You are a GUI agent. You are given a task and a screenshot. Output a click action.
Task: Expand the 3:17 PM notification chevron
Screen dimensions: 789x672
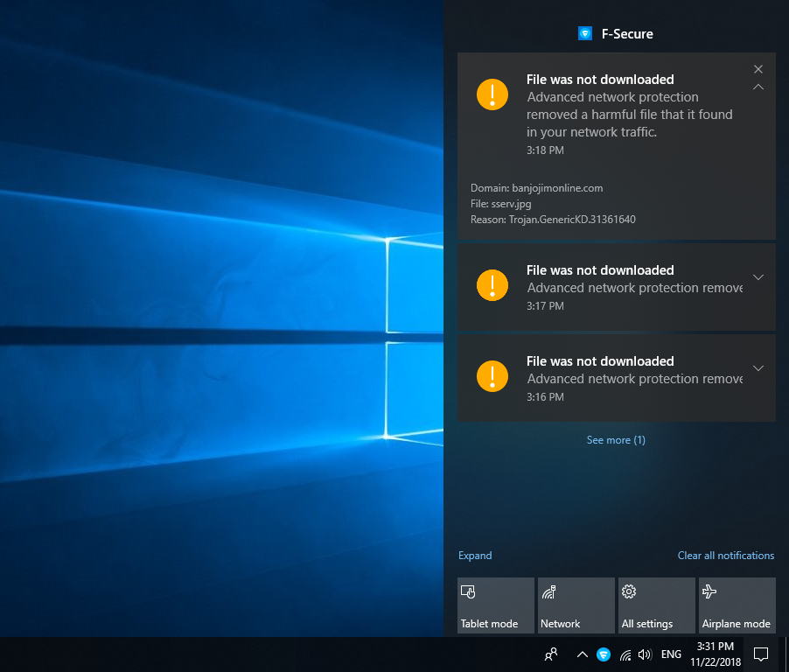coord(758,277)
